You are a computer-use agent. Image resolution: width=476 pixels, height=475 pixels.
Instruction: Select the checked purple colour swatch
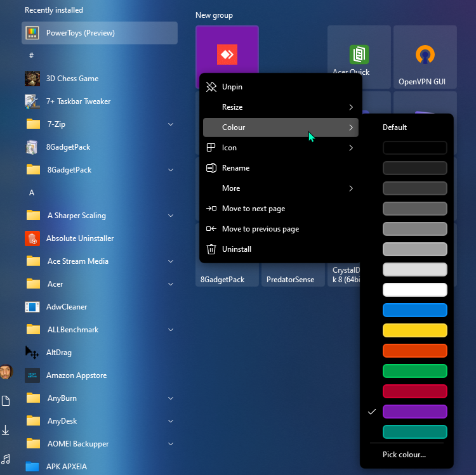414,412
